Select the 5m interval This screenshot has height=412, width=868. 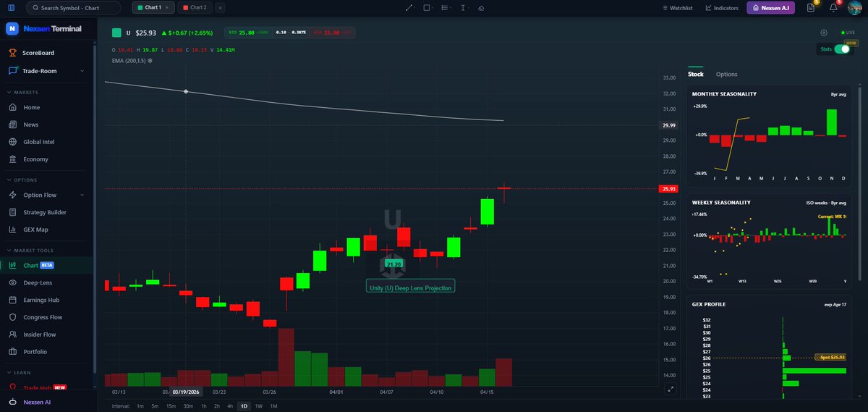click(x=155, y=405)
